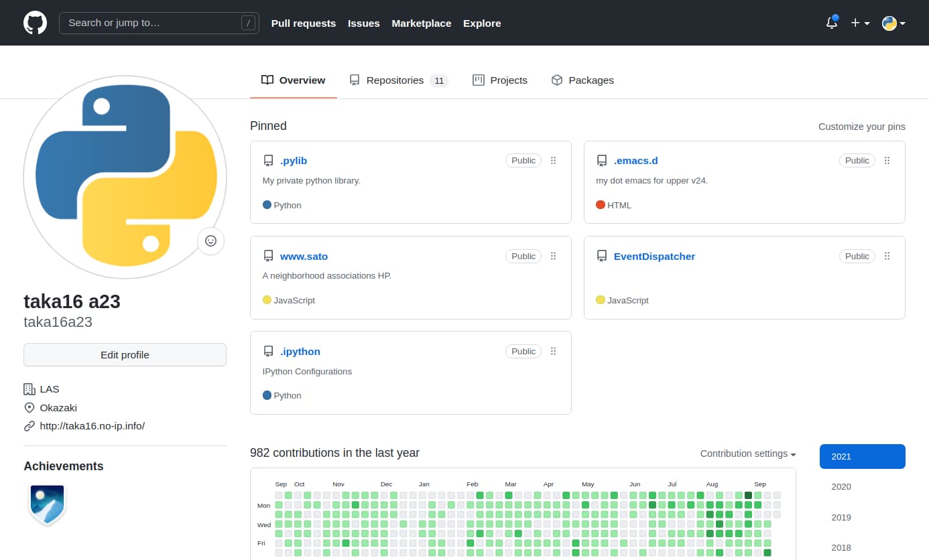Go to Issues in top navigation
The image size is (929, 560).
tap(364, 23)
